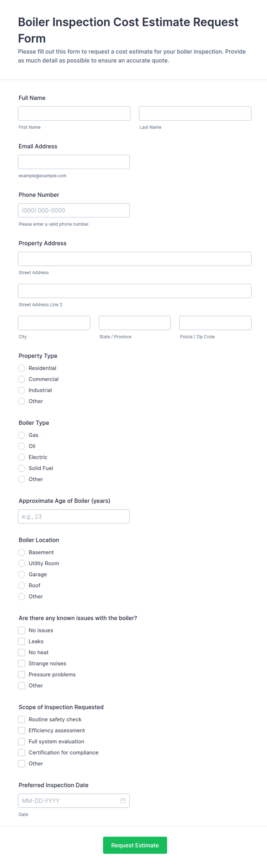Click the Preferred Inspection Date field
This screenshot has height=868, width=267.
(x=67, y=800)
